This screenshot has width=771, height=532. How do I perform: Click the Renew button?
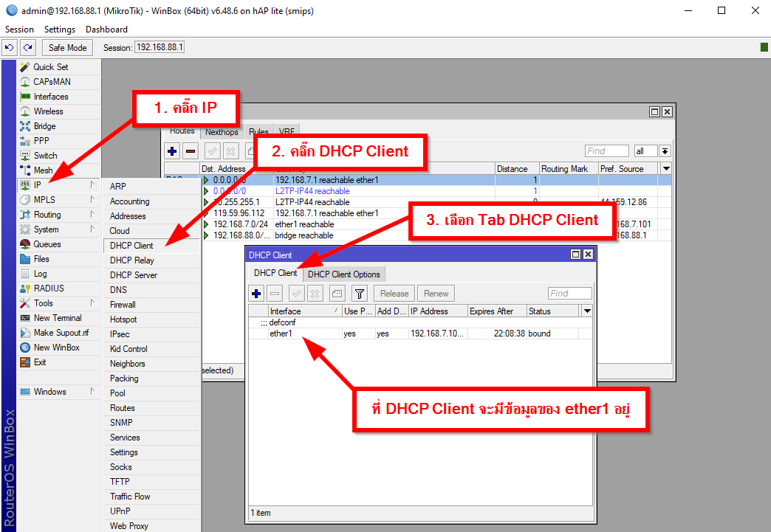click(x=436, y=294)
